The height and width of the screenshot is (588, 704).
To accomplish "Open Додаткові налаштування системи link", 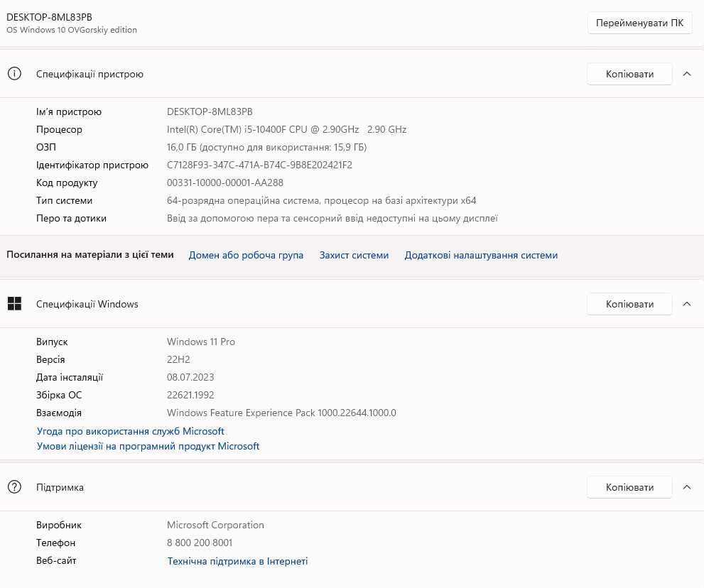I will (481, 255).
